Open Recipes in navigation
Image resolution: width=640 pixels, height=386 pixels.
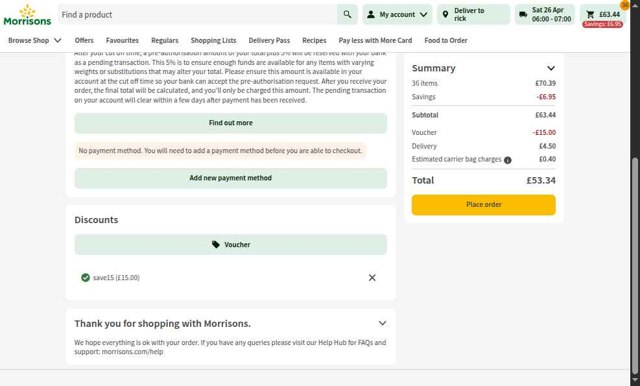314,40
